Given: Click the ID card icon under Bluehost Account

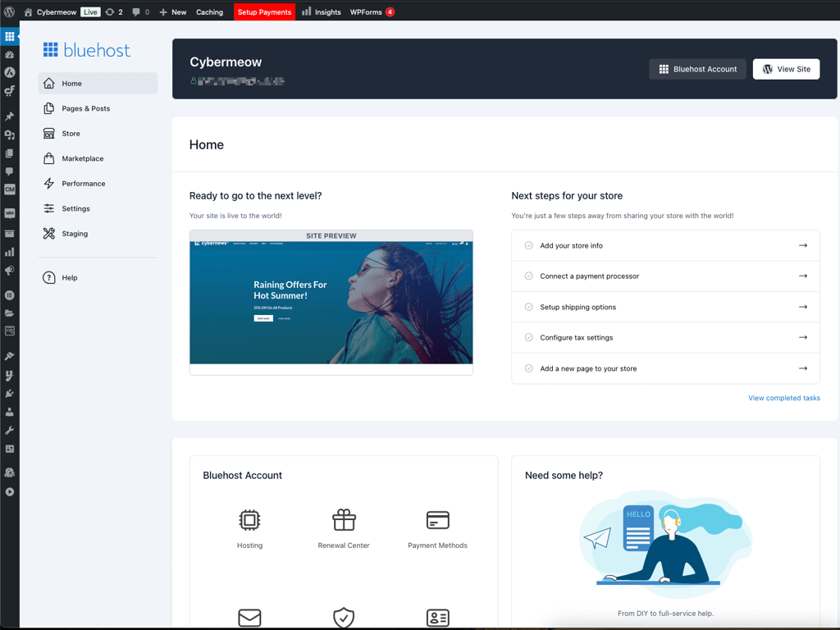Looking at the screenshot, I should pyautogui.click(x=438, y=618).
